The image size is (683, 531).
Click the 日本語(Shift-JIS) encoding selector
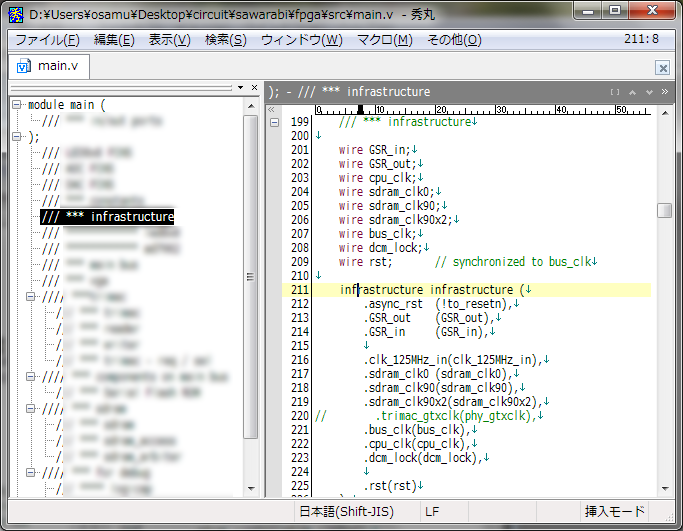(347, 512)
